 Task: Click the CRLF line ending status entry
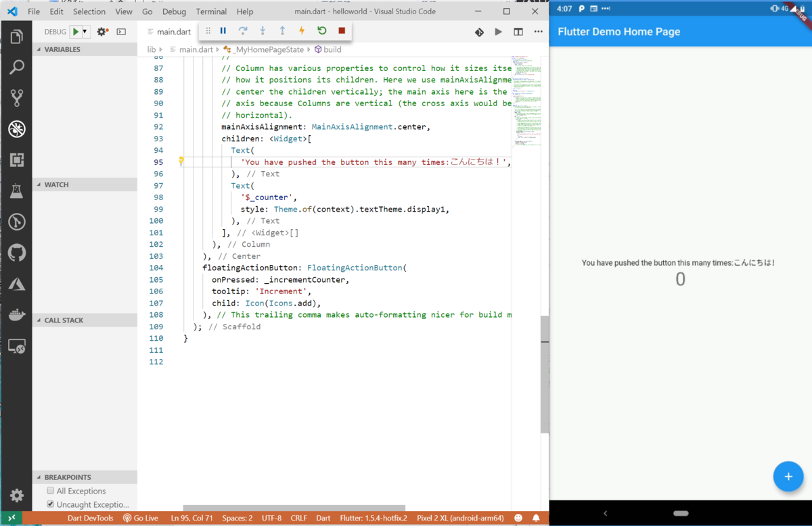[x=298, y=518]
